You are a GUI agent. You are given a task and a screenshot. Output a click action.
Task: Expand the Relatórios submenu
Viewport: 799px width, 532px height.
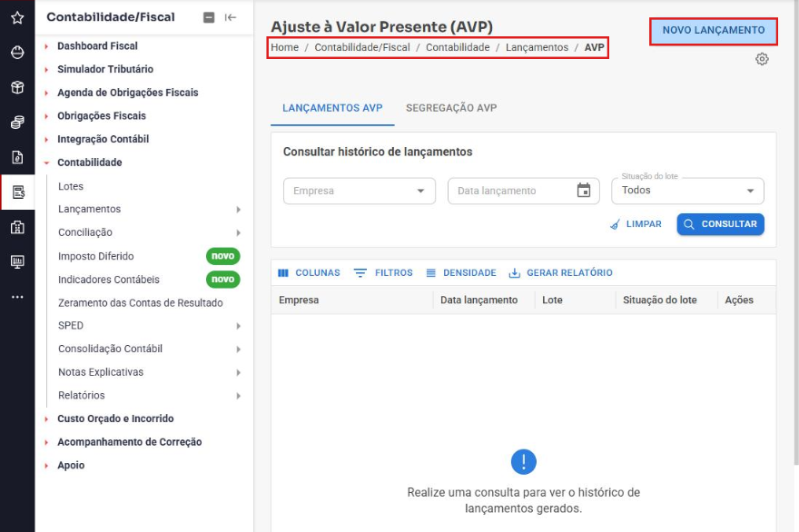pos(148,396)
